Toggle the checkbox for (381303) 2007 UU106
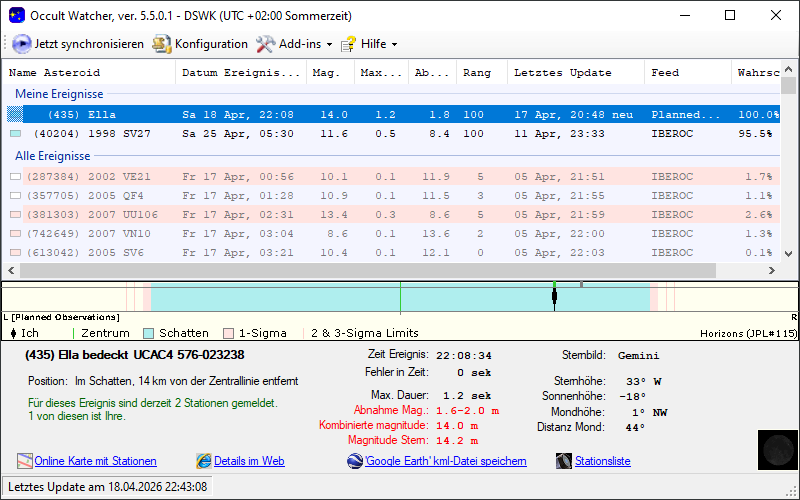 (16, 215)
